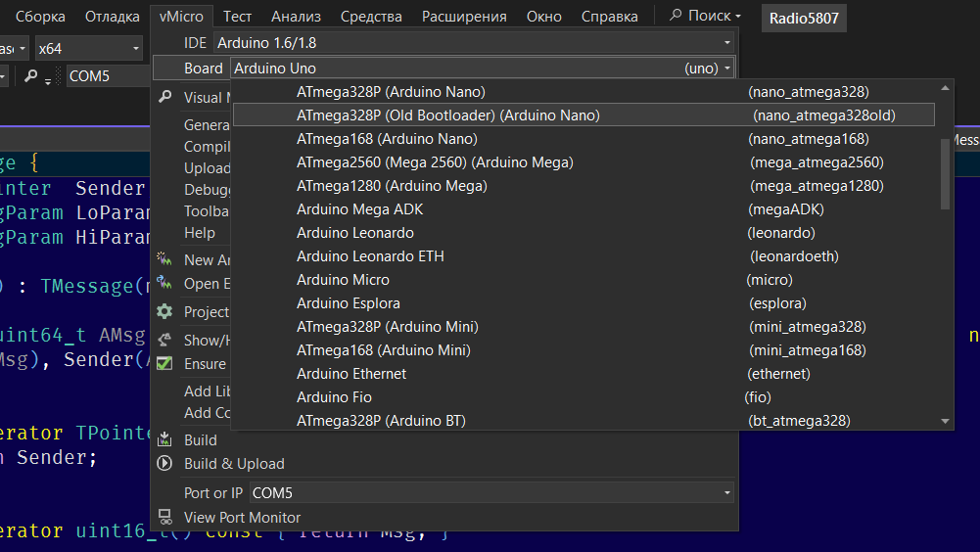Screen dimensions: 980x552
Task: Click View Port Monitor menu entry
Action: coord(242,518)
